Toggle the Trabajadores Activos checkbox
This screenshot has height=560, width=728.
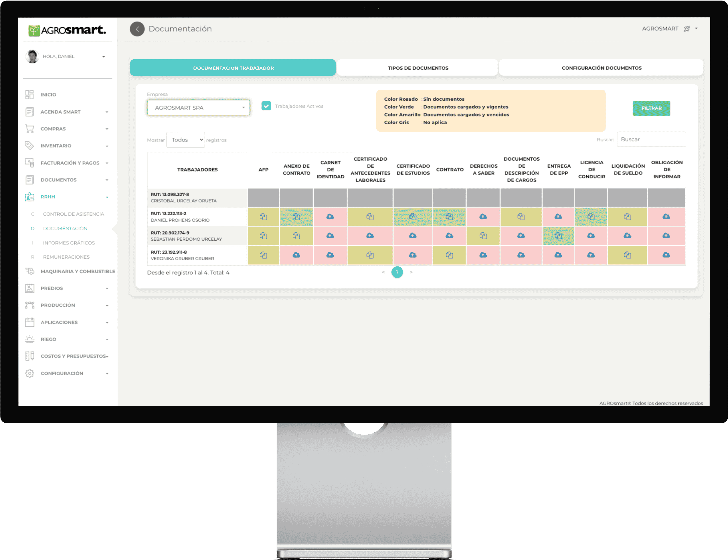pos(266,106)
